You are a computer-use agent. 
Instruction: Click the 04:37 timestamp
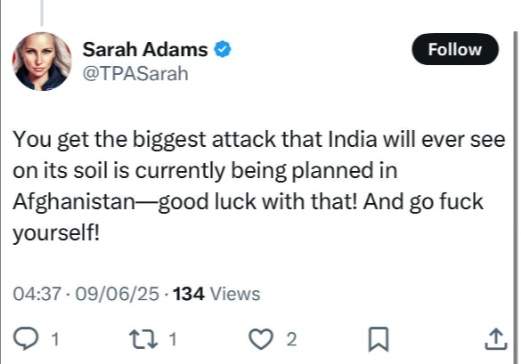37,294
